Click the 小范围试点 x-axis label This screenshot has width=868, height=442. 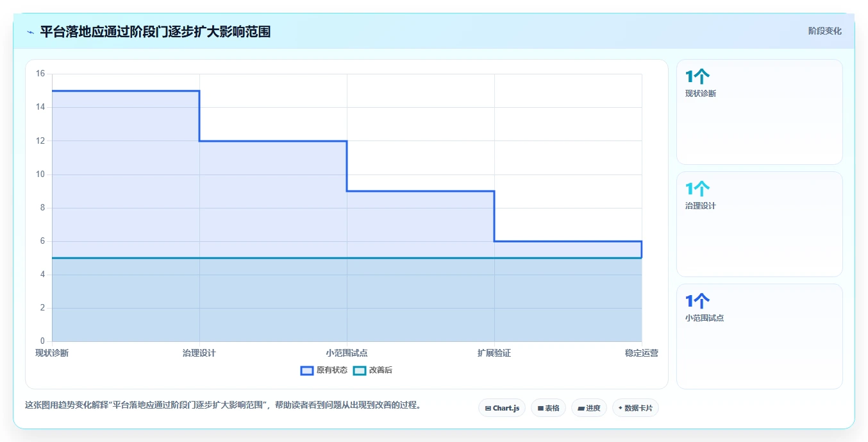347,353
